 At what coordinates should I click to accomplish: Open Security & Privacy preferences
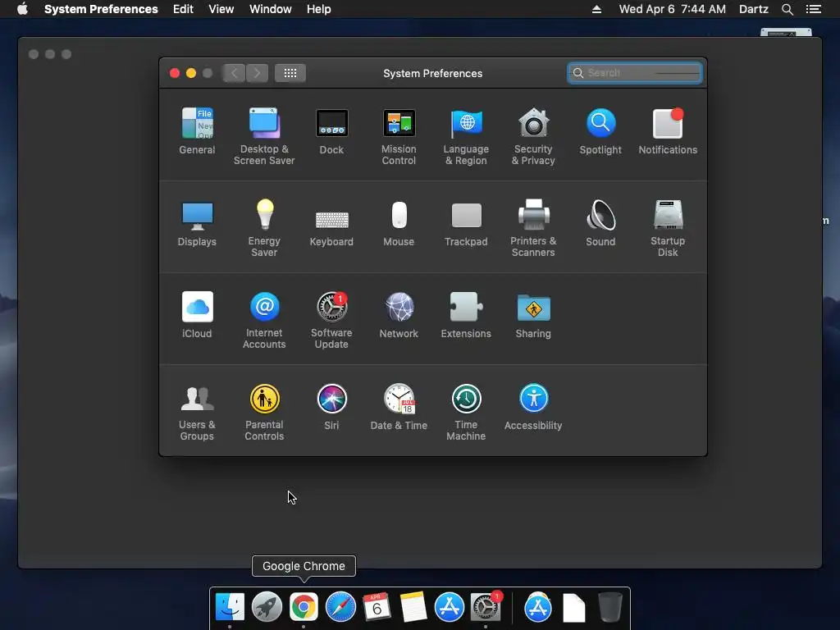(x=533, y=137)
